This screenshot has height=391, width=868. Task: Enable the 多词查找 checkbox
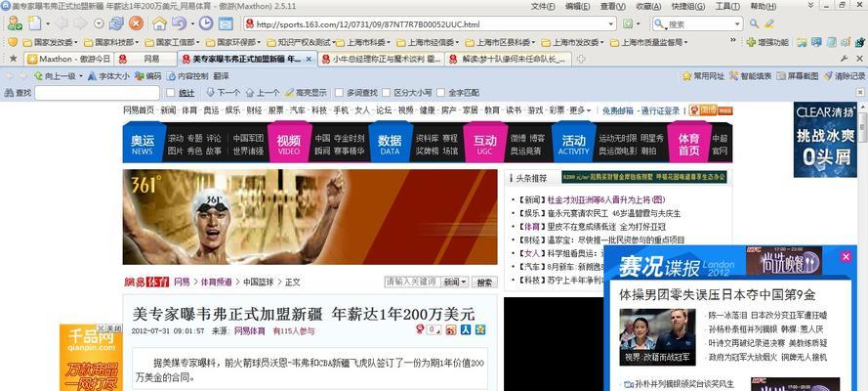pyautogui.click(x=338, y=93)
